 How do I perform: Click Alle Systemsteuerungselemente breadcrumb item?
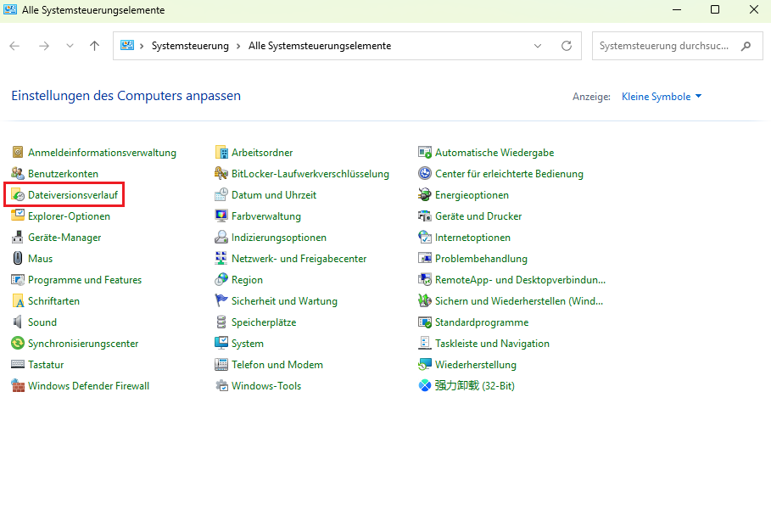click(319, 46)
